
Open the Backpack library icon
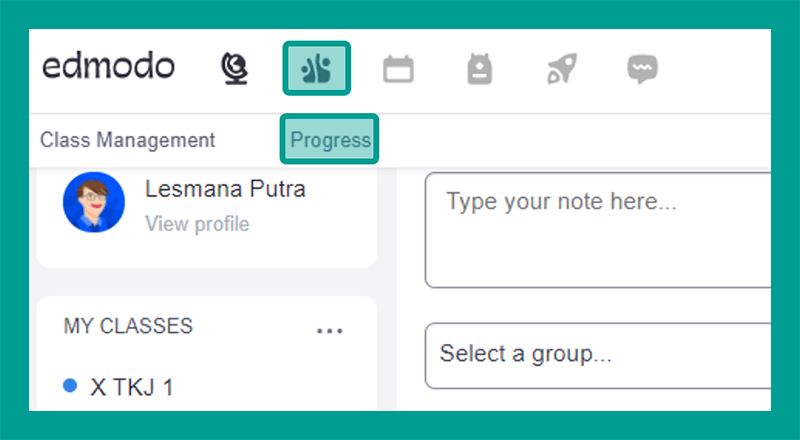pyautogui.click(x=480, y=69)
